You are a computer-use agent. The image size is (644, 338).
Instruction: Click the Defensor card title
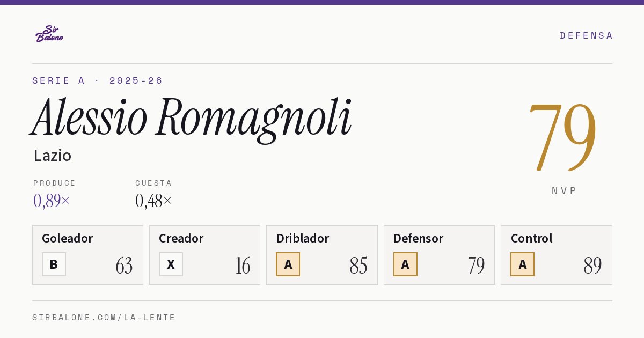click(x=419, y=238)
